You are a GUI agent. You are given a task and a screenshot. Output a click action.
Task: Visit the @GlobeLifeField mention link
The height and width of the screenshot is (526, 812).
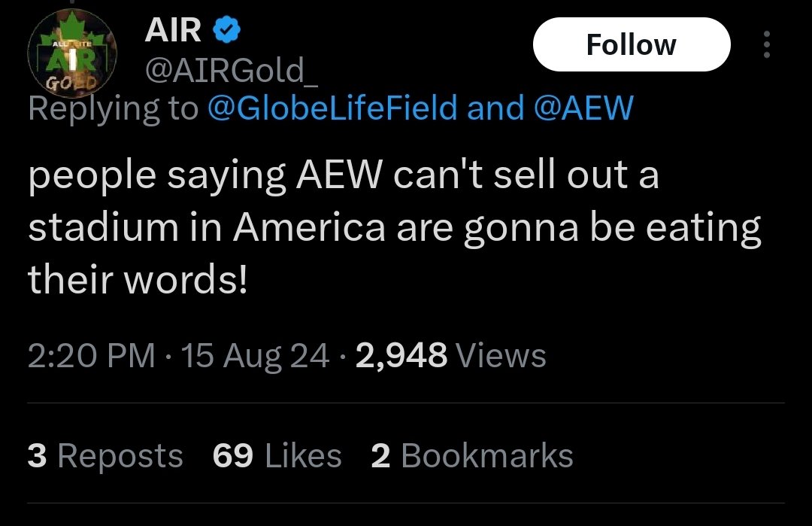pos(332,108)
